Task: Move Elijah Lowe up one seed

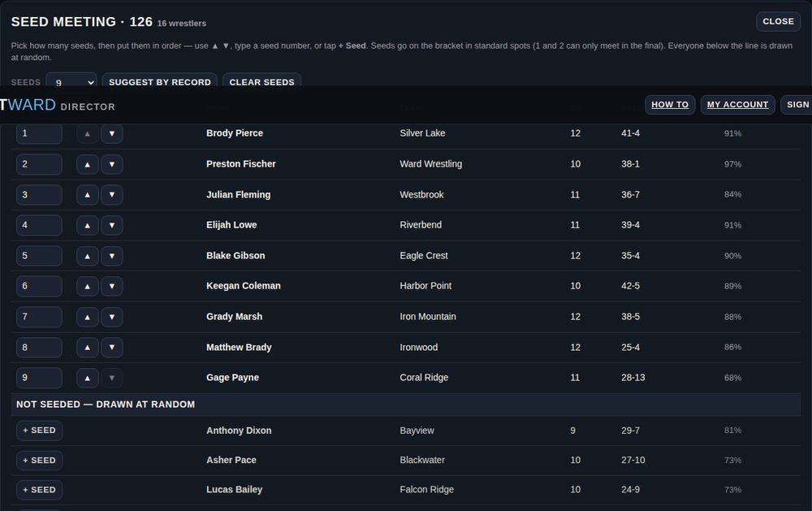Action: (88, 226)
